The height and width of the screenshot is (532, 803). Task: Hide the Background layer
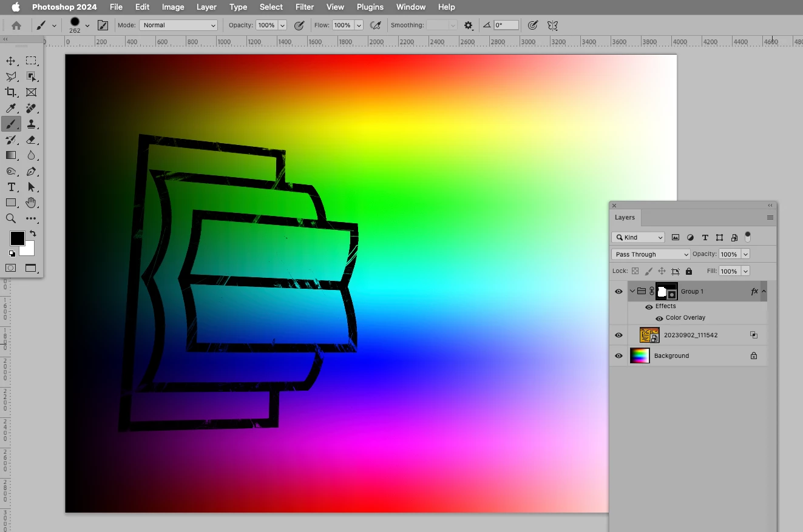tap(618, 355)
